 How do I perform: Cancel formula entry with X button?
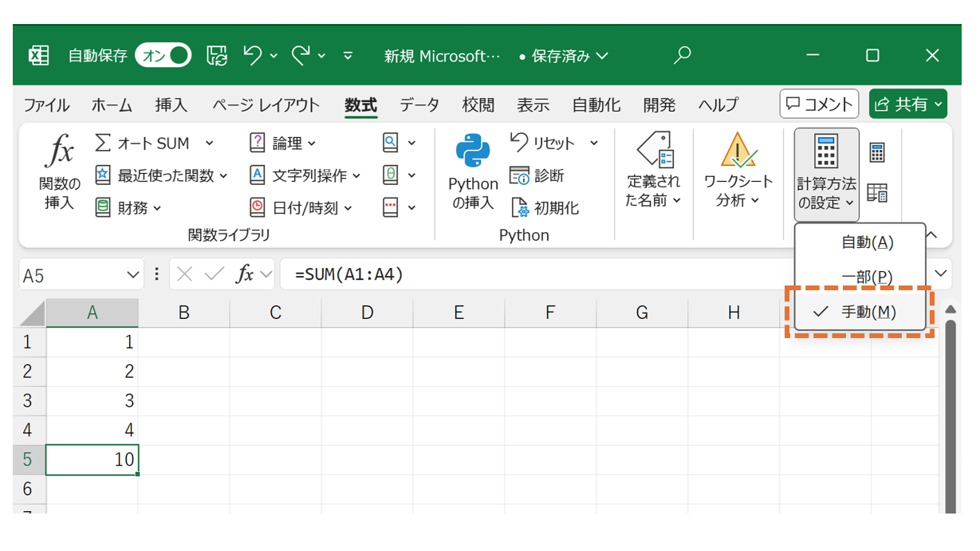point(184,274)
